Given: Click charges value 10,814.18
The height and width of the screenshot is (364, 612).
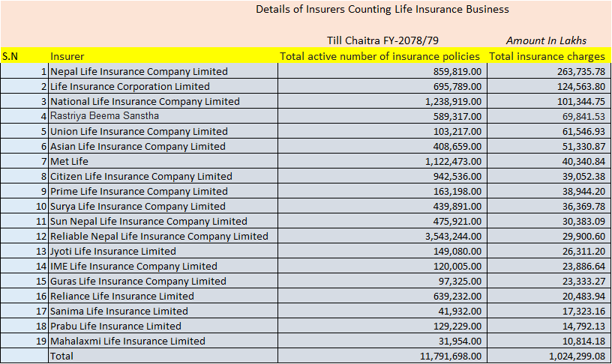Looking at the screenshot, I should click(584, 342).
